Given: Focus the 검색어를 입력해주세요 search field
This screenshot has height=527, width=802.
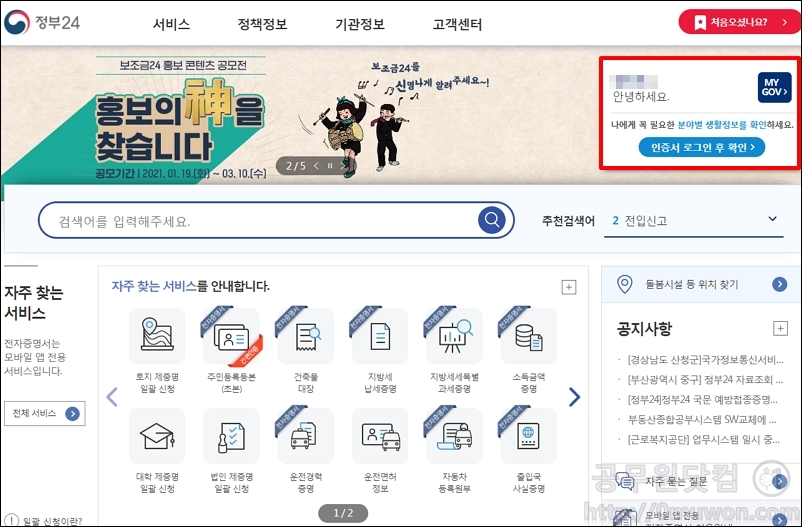Looking at the screenshot, I should coord(258,221).
